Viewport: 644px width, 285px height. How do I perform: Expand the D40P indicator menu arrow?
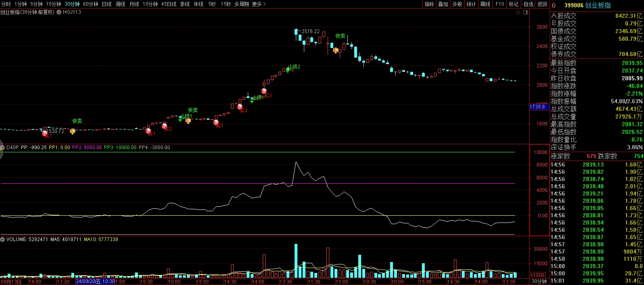[x=2, y=148]
